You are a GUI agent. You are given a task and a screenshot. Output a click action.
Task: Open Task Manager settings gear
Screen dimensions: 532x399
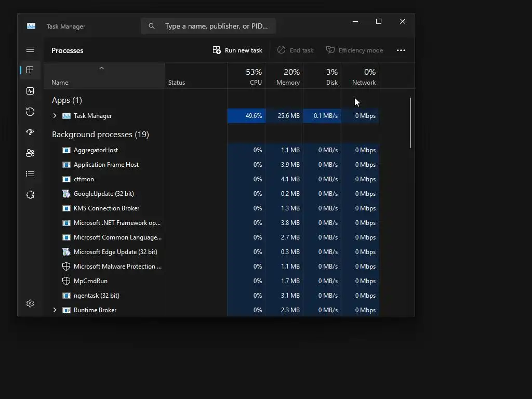(x=30, y=303)
